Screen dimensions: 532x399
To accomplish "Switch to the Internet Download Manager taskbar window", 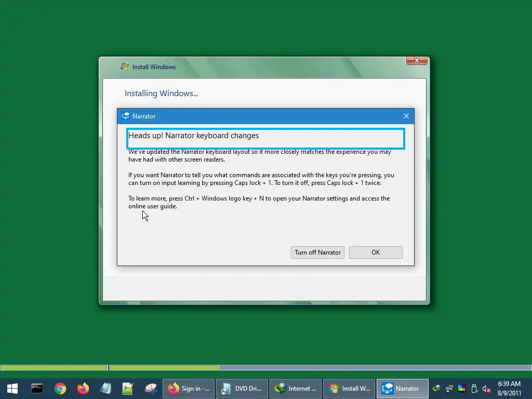I will (x=296, y=389).
